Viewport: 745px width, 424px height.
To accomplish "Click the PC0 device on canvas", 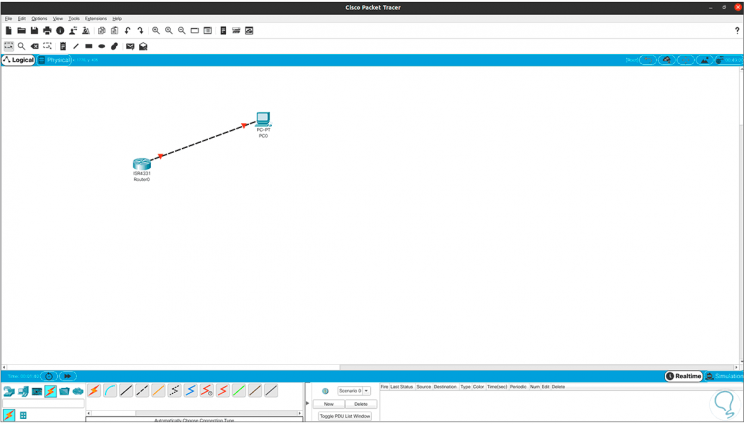I will pos(263,119).
